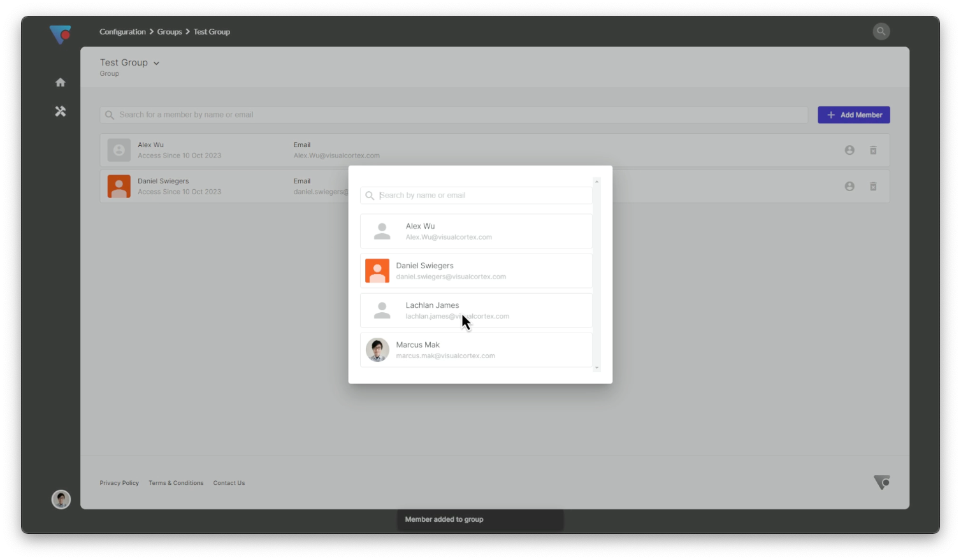Click the Add Member button
This screenshot has width=961, height=560.
pos(854,115)
